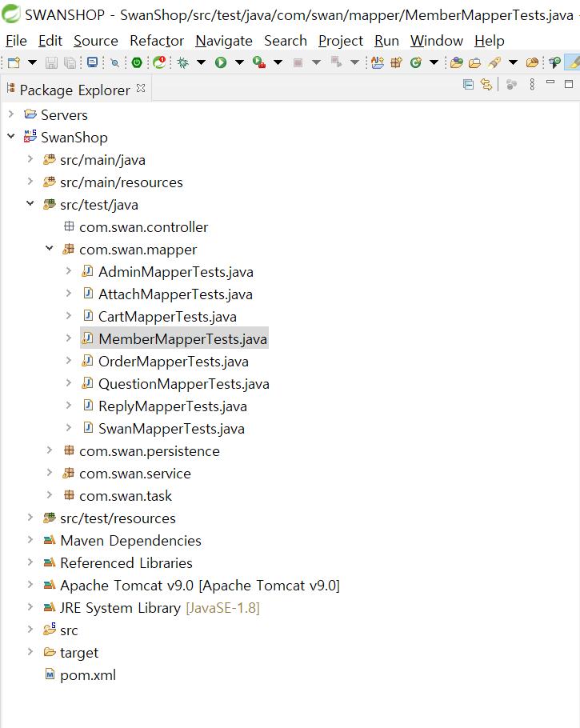Screen dimensions: 580x728
Task: Open the Navigate menu
Action: [224, 41]
